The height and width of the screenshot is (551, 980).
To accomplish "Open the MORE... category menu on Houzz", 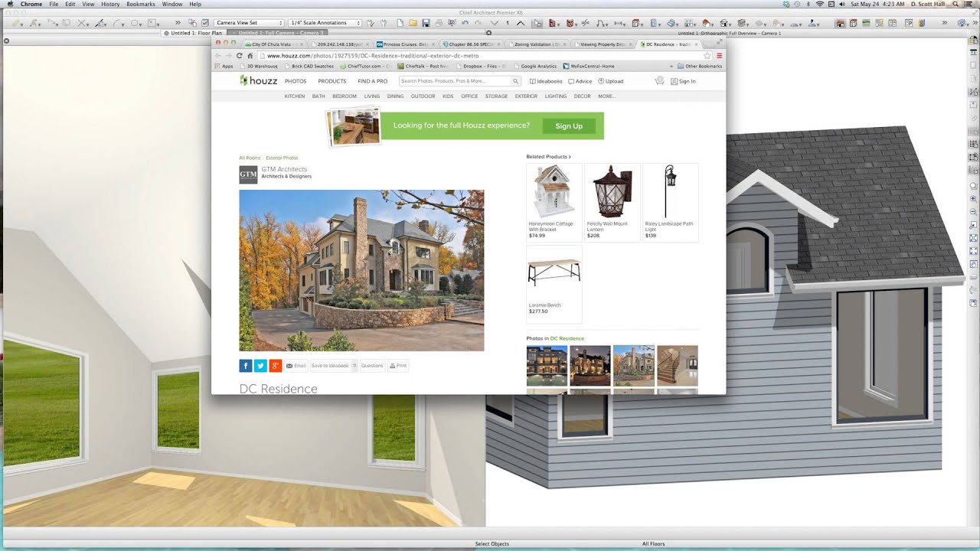I will click(x=606, y=96).
